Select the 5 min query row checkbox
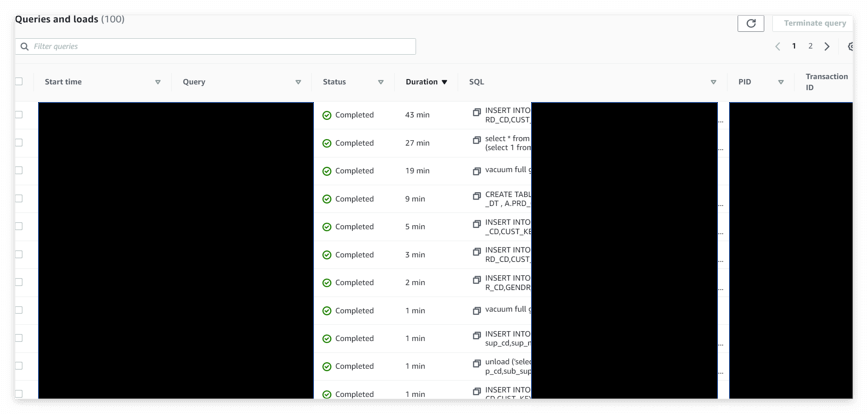 coord(19,226)
